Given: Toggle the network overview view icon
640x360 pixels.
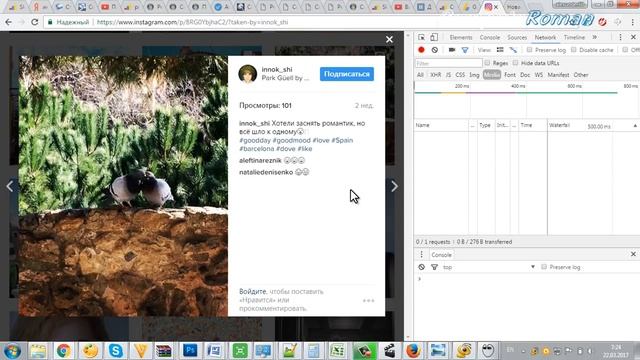Looking at the screenshot, I should point(513,50).
